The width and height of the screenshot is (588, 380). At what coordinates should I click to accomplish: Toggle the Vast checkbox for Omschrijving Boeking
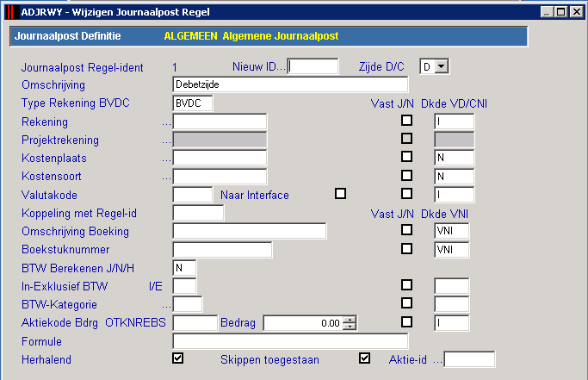tap(406, 230)
